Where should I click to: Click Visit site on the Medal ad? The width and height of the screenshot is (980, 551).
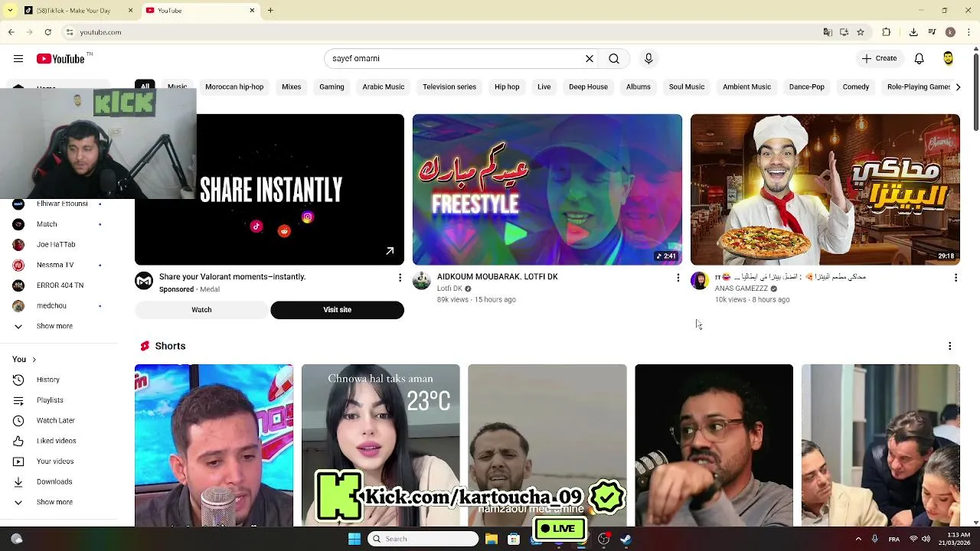[337, 310]
